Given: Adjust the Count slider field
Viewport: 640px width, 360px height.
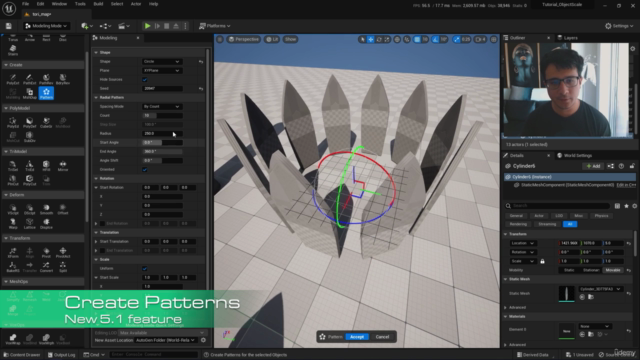Looking at the screenshot, I should pyautogui.click(x=162, y=116).
